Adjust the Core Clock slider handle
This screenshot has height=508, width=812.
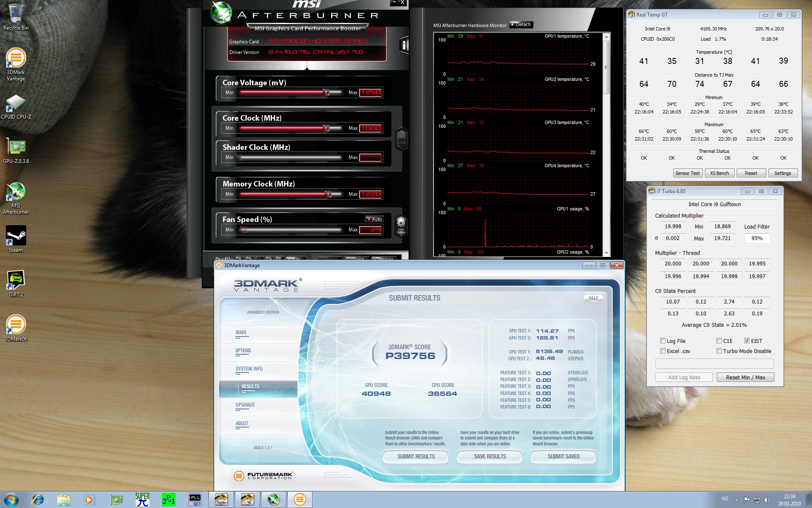pos(326,128)
